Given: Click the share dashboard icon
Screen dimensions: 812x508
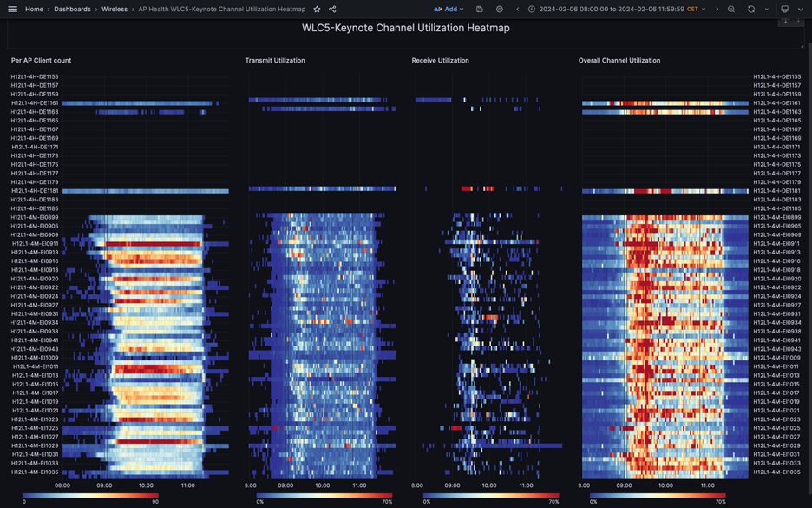Looking at the screenshot, I should [332, 10].
